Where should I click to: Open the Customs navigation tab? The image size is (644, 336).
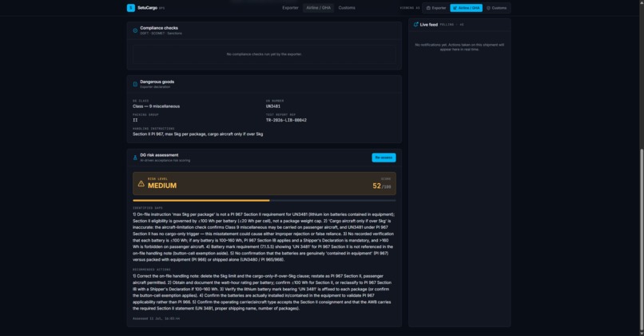point(347,8)
